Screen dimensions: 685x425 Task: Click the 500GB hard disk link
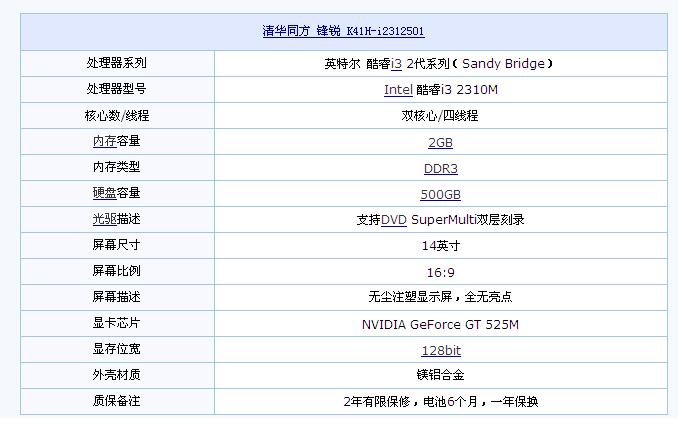(440, 194)
